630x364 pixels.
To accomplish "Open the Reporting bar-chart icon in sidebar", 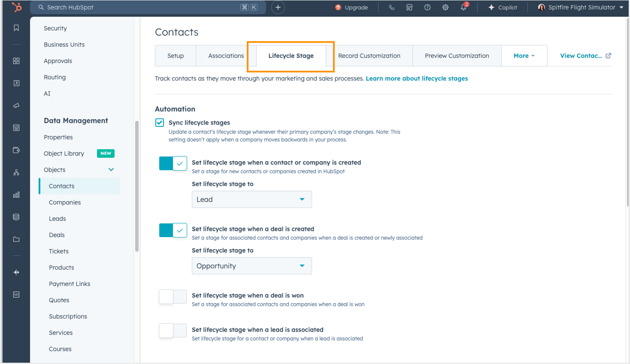I will 16,195.
